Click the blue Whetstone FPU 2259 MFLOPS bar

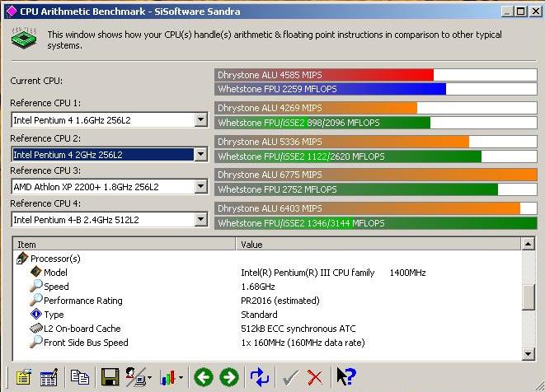330,89
